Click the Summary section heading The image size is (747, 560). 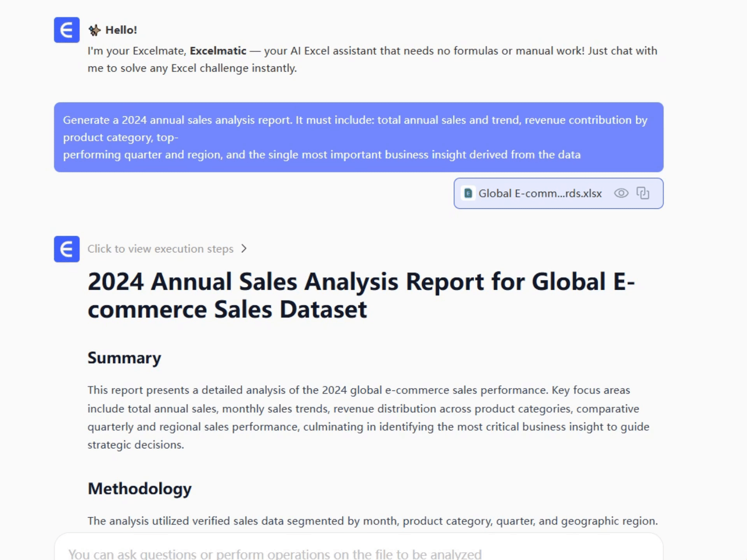coord(124,358)
